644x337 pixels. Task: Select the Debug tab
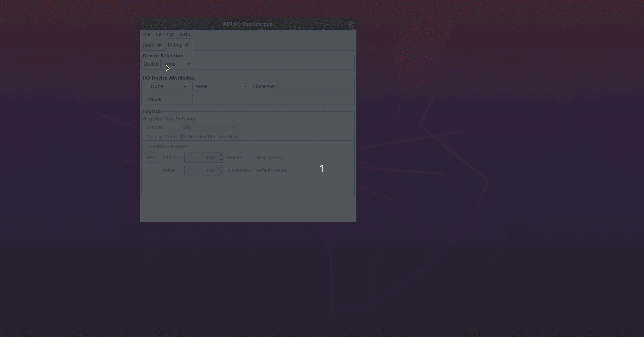click(x=175, y=45)
